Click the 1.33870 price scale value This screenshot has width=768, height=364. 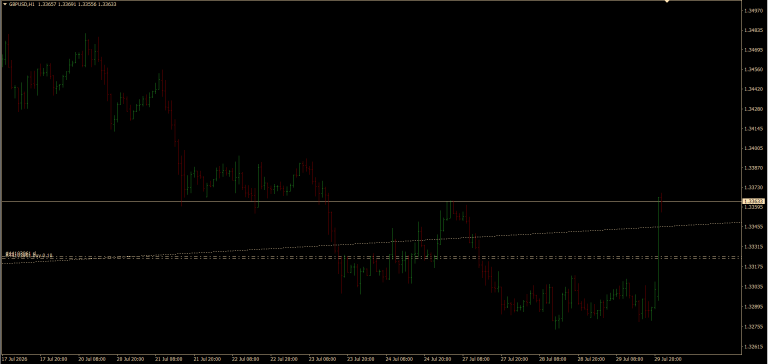754,168
